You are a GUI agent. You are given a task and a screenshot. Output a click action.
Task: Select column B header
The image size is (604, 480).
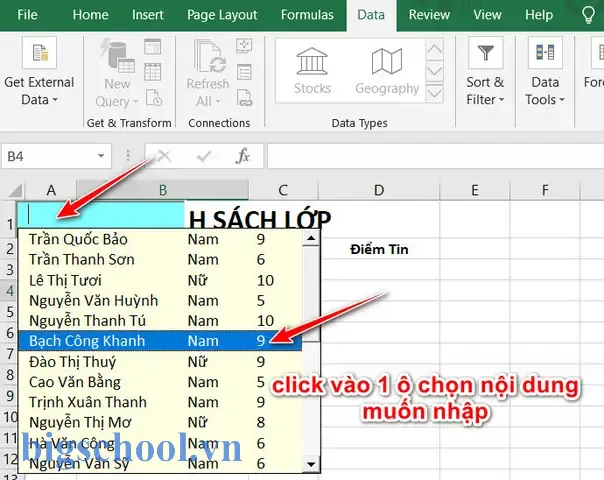(162, 190)
